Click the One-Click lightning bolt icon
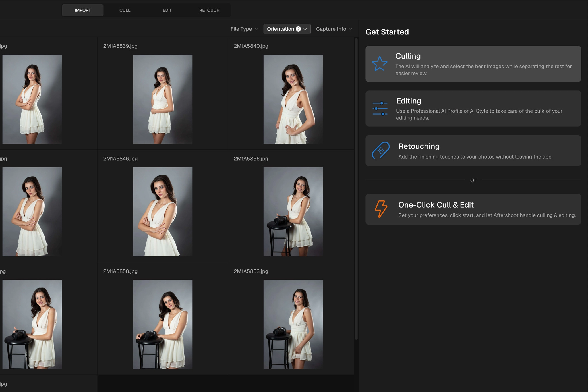The image size is (588, 392). pos(381,209)
